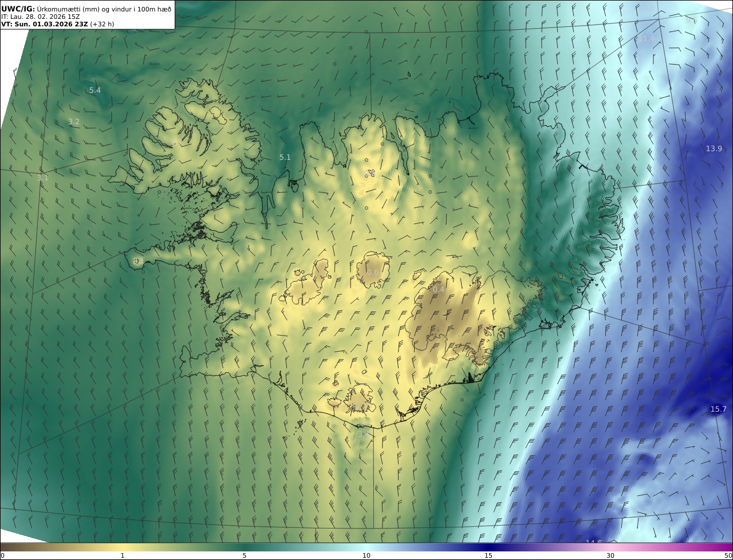Click the colorbar tick label 10
The image size is (733, 560).
pos(366,555)
